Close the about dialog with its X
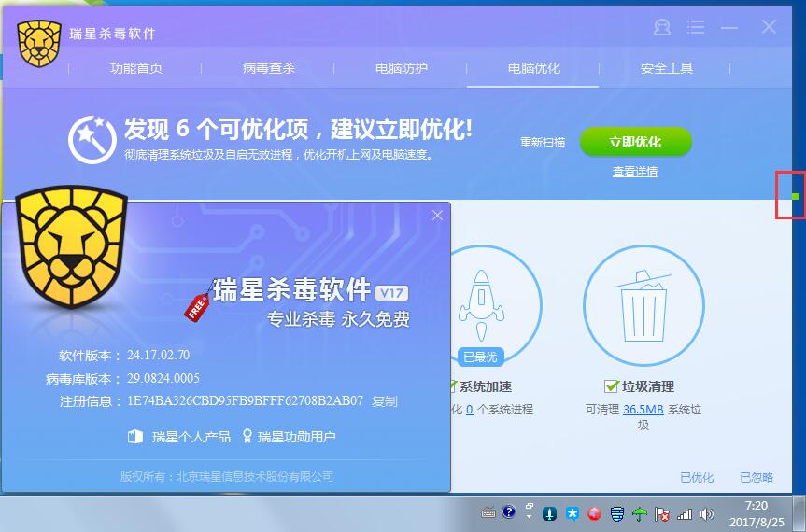Screen dimensions: 806x532 [x=437, y=216]
